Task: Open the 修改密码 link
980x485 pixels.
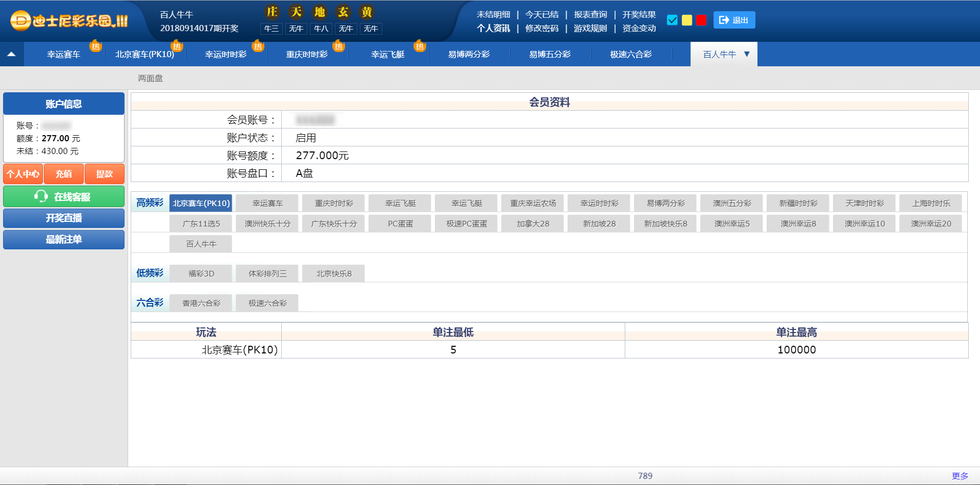Action: pyautogui.click(x=542, y=28)
